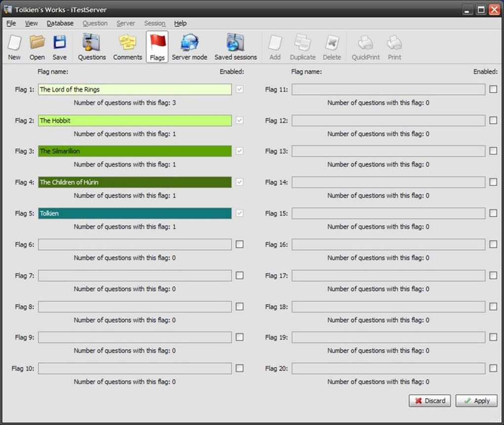Toggle the Enabled checkbox for Flag 10
The width and height of the screenshot is (504, 425).
240,368
